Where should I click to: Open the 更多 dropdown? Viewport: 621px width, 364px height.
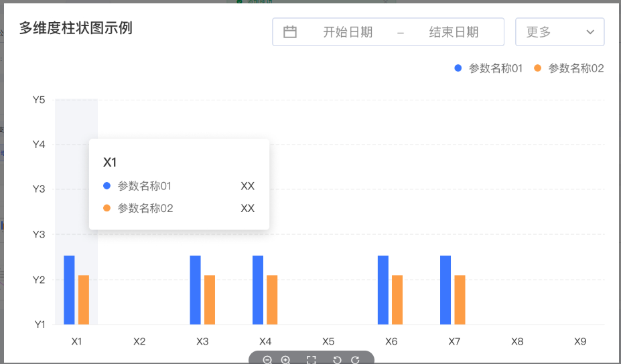559,32
